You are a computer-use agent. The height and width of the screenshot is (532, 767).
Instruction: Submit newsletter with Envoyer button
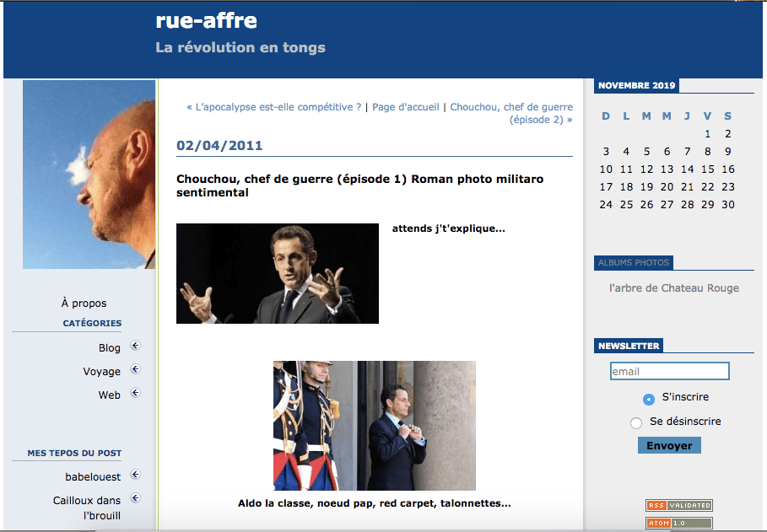pos(669,445)
